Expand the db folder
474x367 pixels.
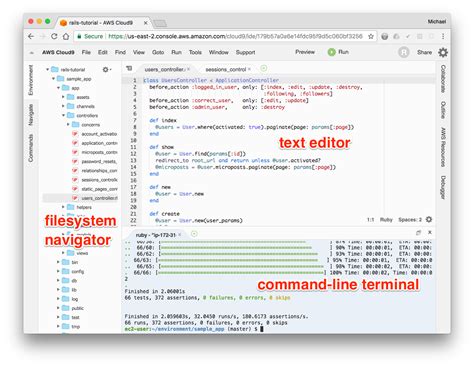[58, 280]
